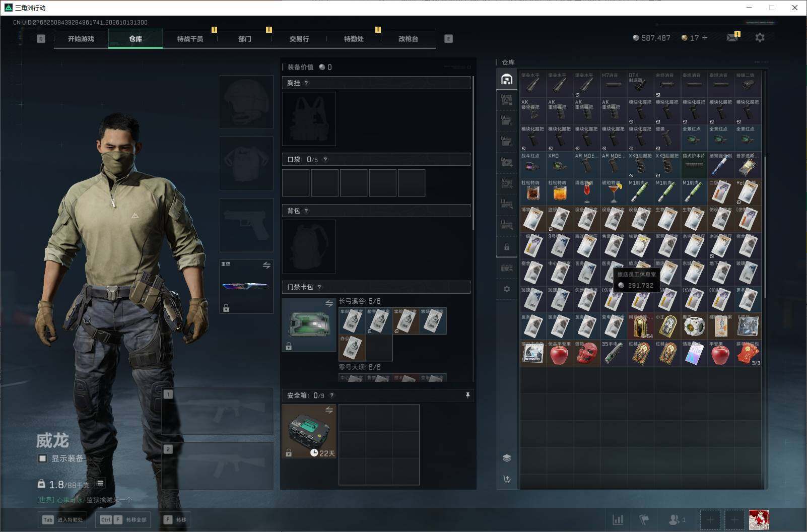Click the swap icon on the knife slot
807x532 pixels.
pos(266,265)
